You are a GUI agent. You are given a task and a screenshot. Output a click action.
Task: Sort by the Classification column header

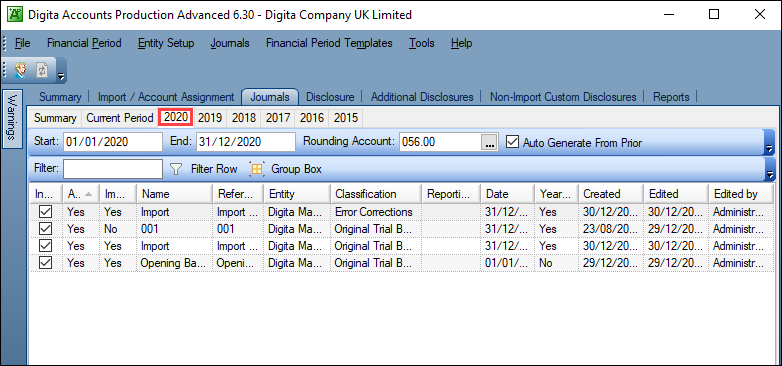(376, 194)
